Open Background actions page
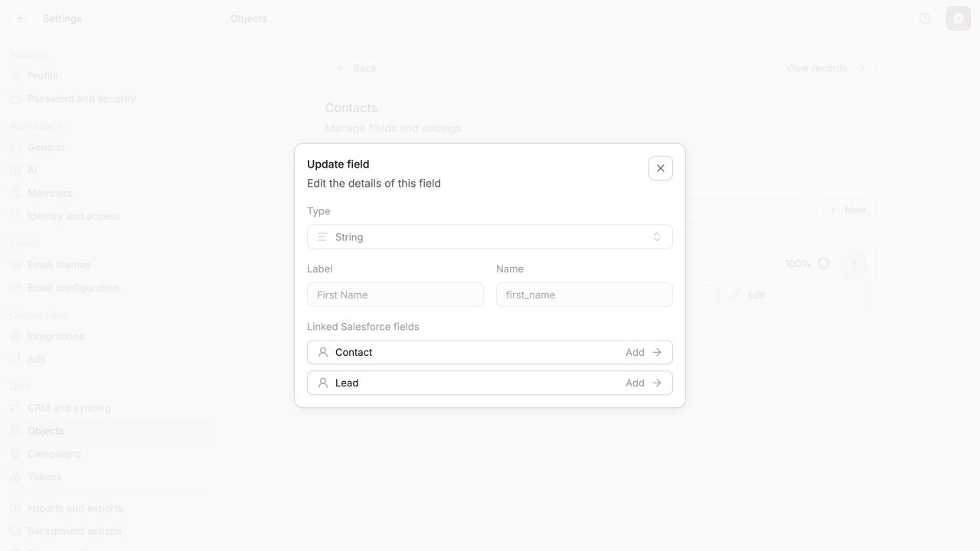The width and height of the screenshot is (980, 551). pos(111,531)
